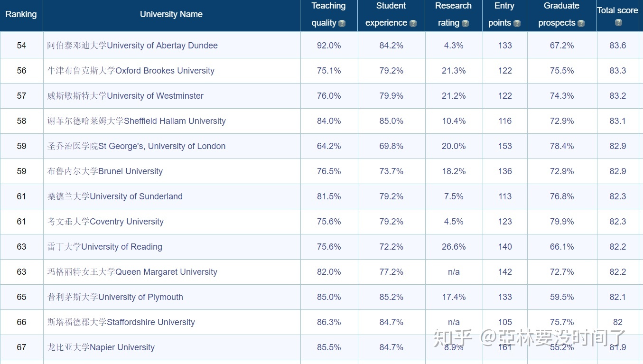Click the Entry points help icon

click(x=517, y=23)
